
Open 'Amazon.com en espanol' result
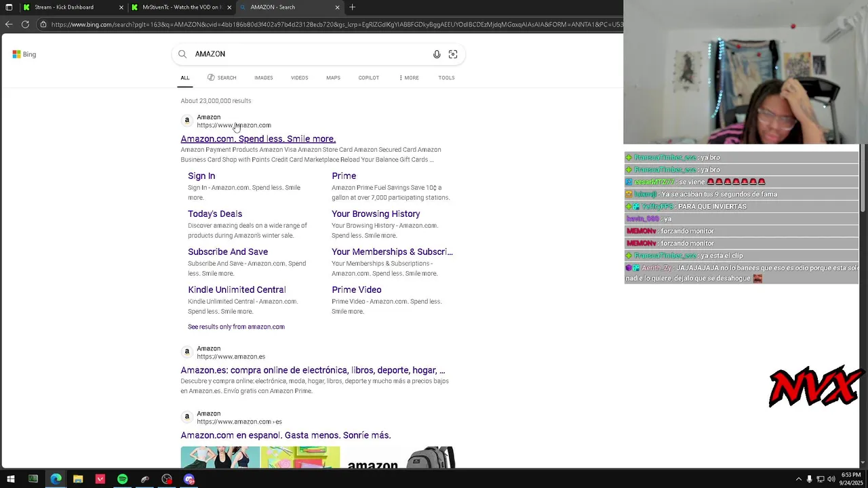(285, 436)
